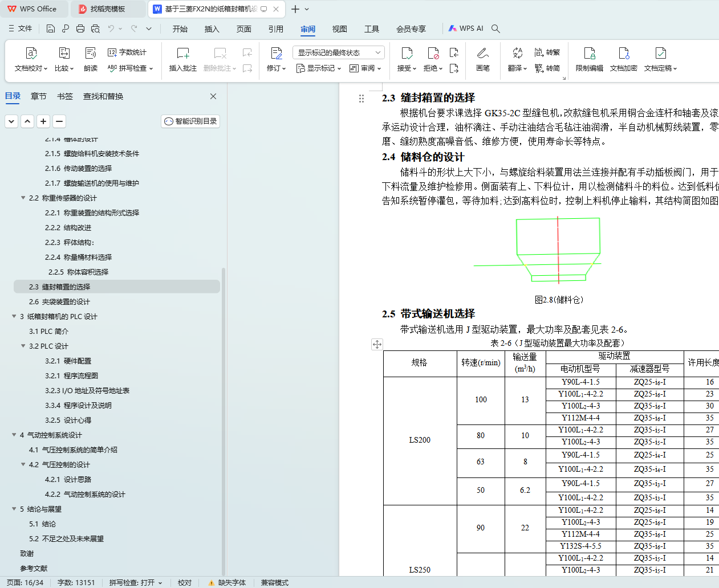Click the table move handle beside 表 2-6
This screenshot has width=719, height=588.
(377, 344)
